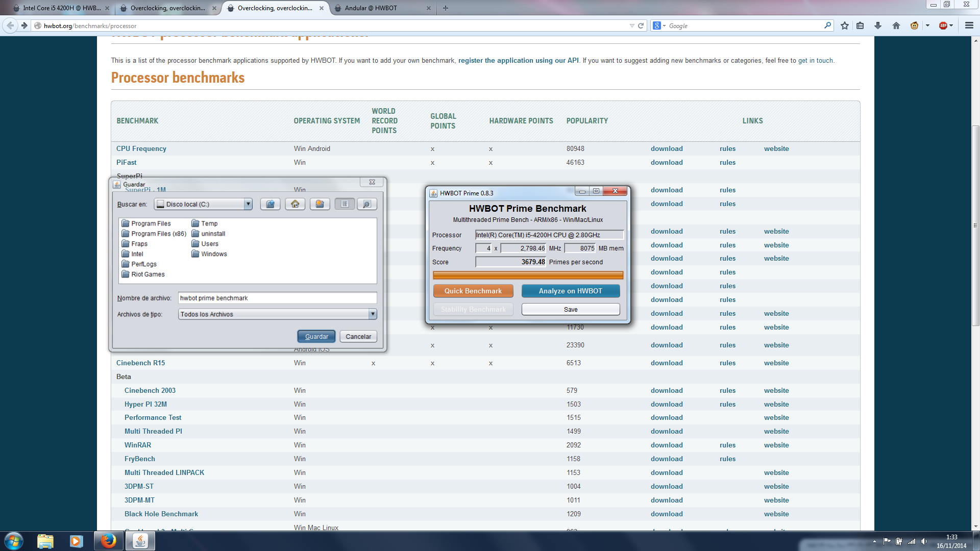The height and width of the screenshot is (551, 980).
Task: Select the uninstall folder
Action: [x=209, y=234]
